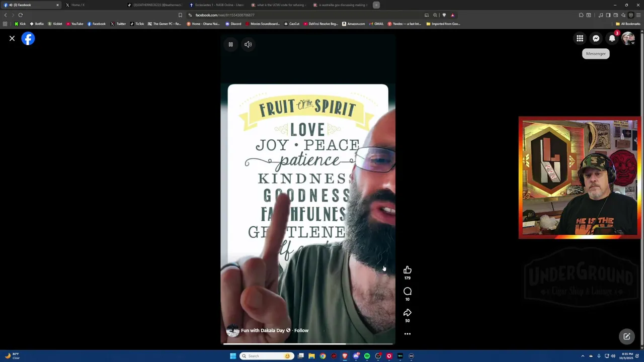
Task: Open the Kick bookmark
Action: point(20,24)
